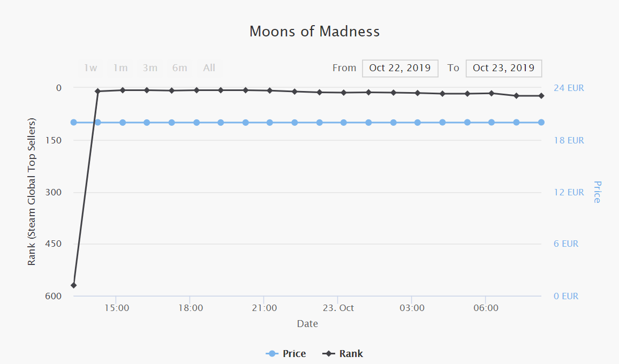Click the 24 EUR price axis label
Screen dimensions: 619x364
click(x=569, y=88)
